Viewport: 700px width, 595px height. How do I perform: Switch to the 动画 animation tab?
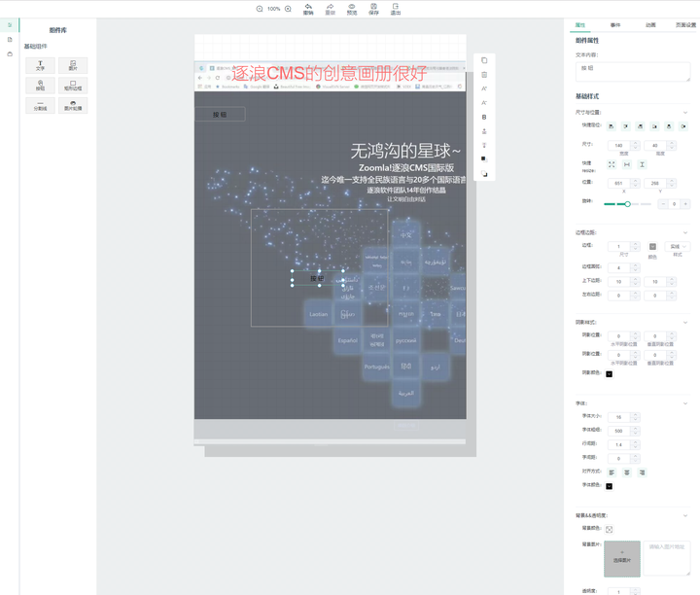pyautogui.click(x=650, y=25)
